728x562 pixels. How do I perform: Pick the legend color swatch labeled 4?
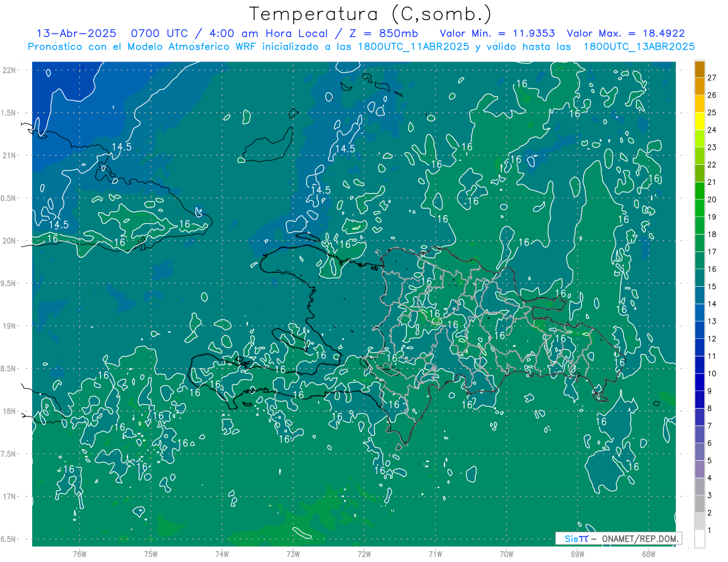point(699,470)
